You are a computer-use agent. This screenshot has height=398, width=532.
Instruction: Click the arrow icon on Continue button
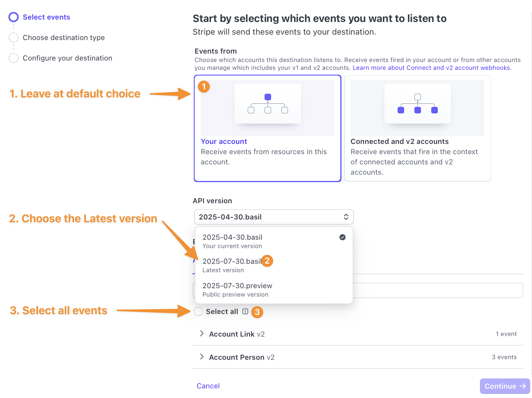click(523, 386)
